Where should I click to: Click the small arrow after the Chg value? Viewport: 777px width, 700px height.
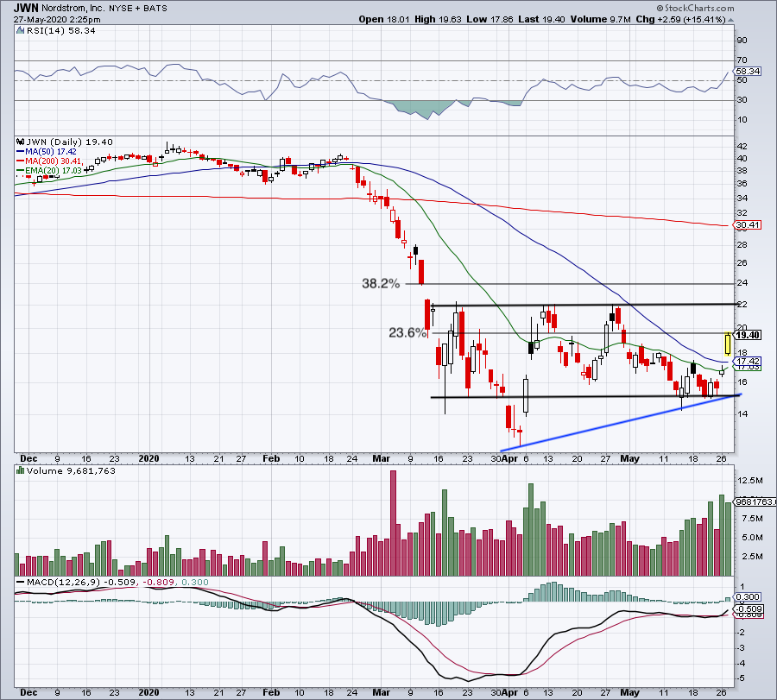(x=730, y=20)
